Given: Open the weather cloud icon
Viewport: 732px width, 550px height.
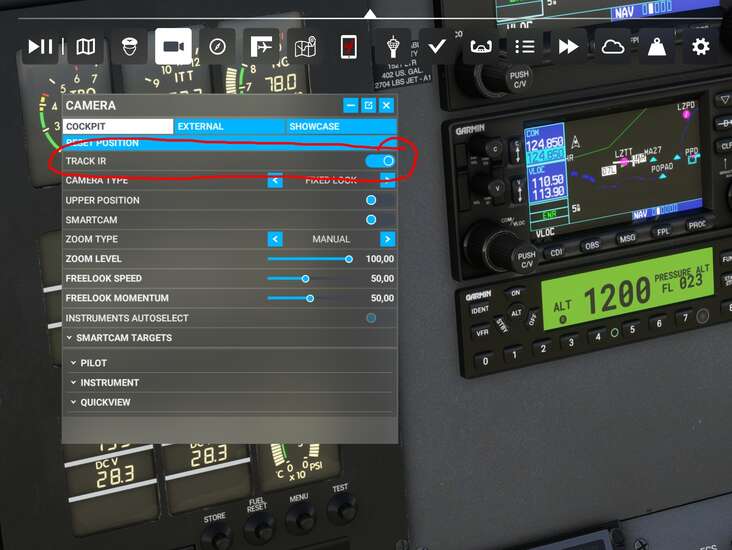Looking at the screenshot, I should tap(611, 47).
